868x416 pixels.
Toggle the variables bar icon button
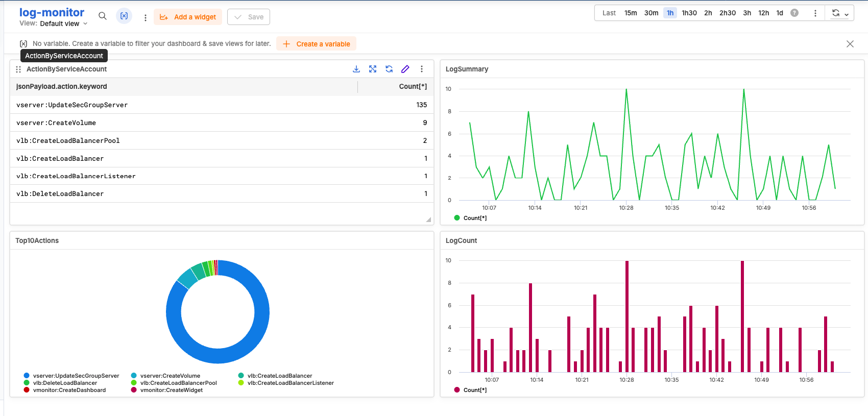pyautogui.click(x=124, y=16)
